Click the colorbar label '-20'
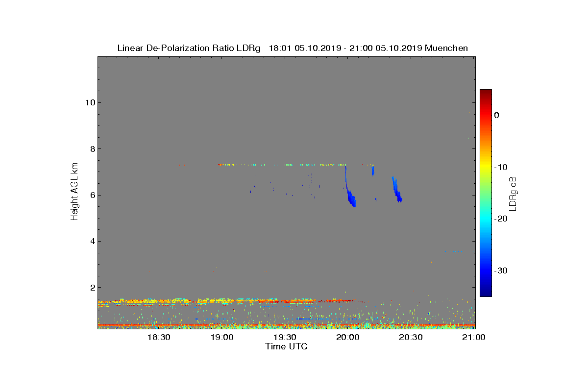This screenshot has width=588, height=392. coord(500,219)
